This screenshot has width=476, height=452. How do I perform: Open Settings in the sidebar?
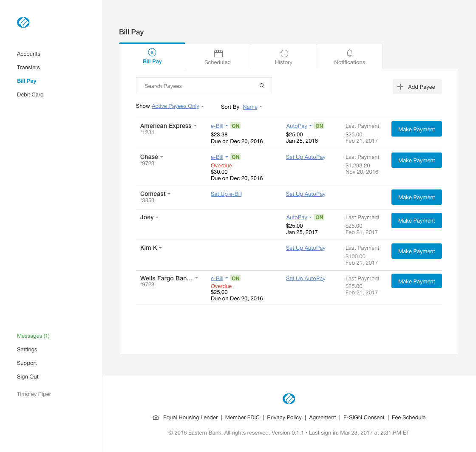pyautogui.click(x=27, y=350)
